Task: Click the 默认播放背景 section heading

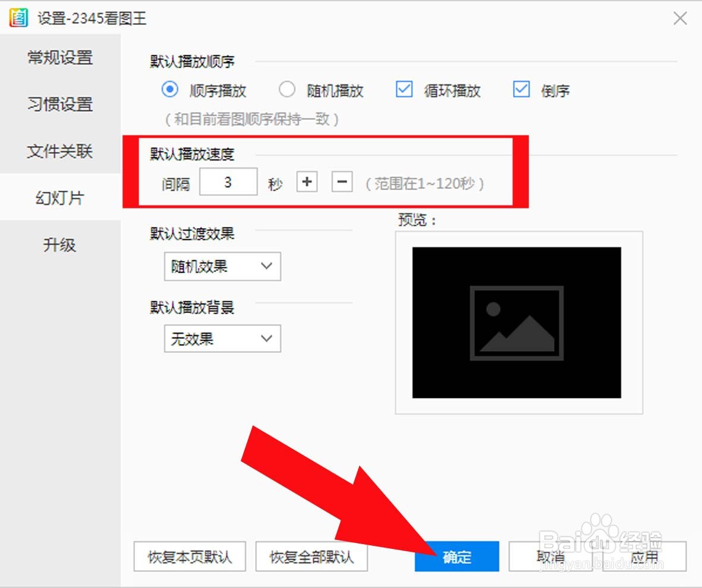Action: (193, 308)
